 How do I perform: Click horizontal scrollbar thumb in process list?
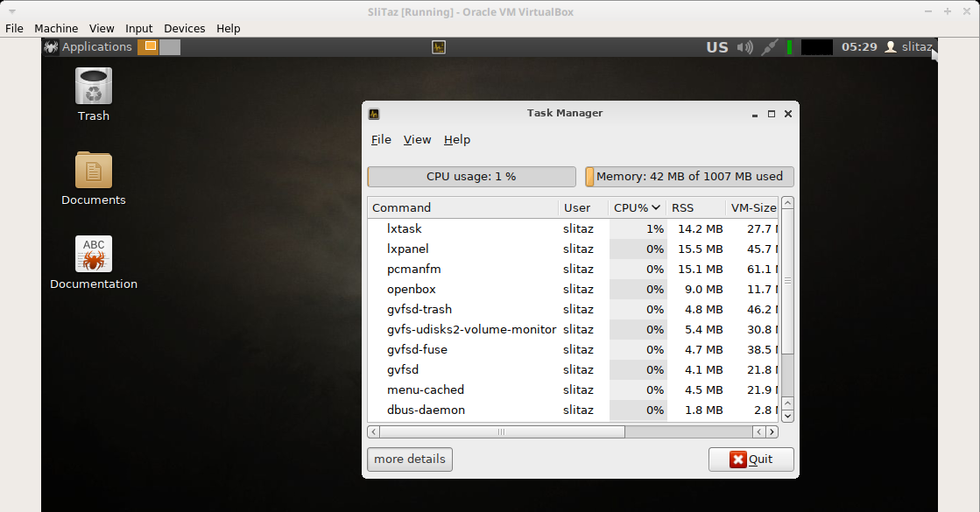coord(502,431)
